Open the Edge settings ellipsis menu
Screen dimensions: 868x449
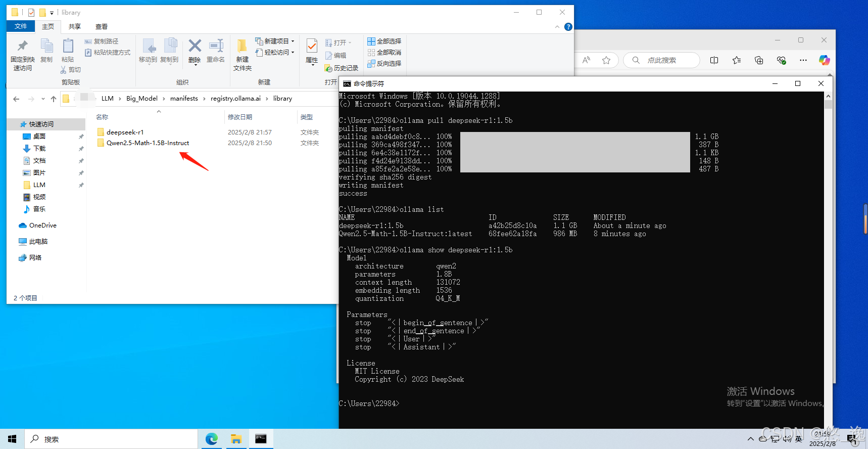(803, 60)
